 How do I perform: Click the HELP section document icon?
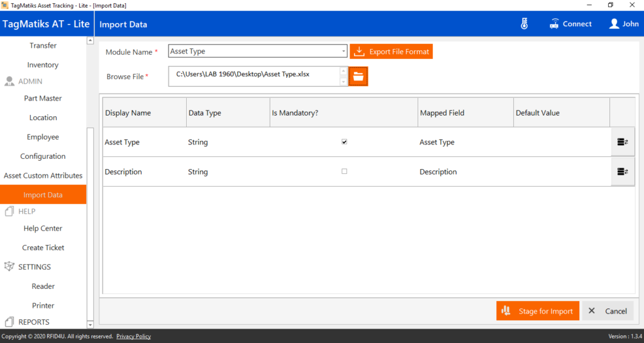coord(9,211)
